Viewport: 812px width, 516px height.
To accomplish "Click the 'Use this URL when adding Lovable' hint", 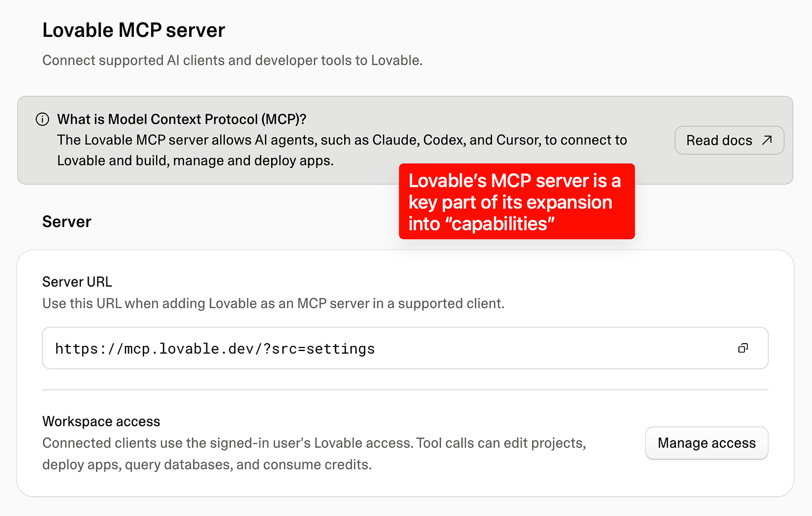I will click(273, 303).
